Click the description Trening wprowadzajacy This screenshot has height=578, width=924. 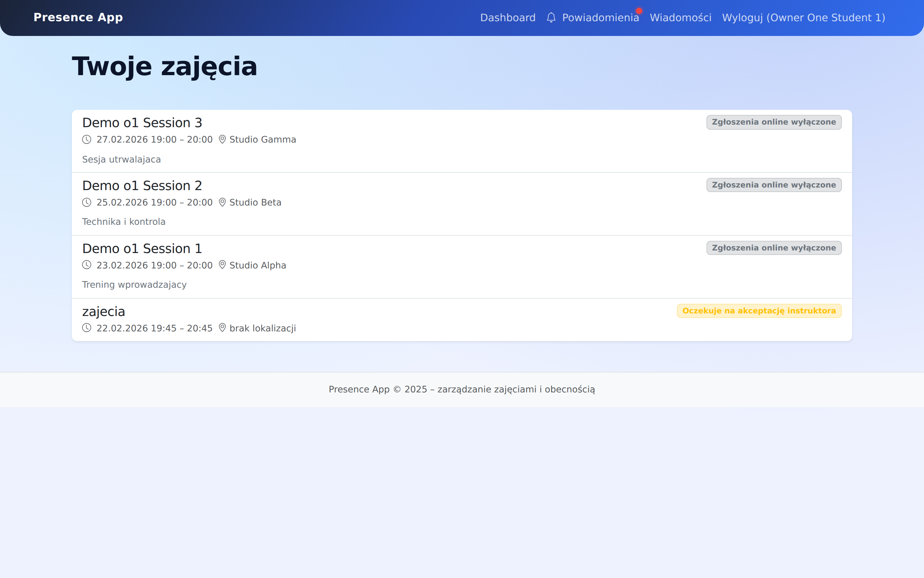pyautogui.click(x=134, y=285)
